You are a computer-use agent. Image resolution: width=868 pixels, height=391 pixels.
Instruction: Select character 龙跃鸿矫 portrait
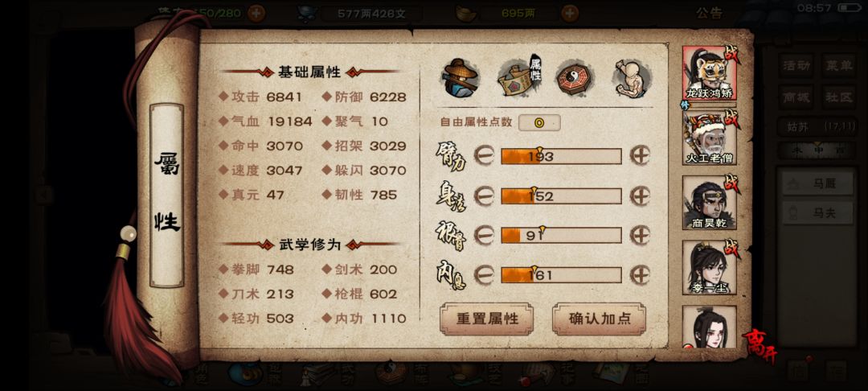[710, 73]
